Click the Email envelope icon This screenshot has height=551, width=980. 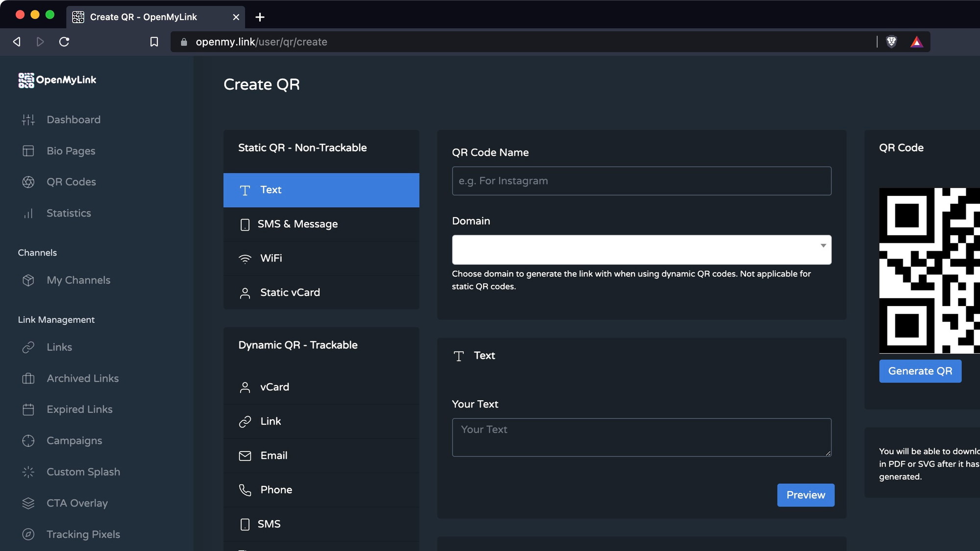coord(245,456)
